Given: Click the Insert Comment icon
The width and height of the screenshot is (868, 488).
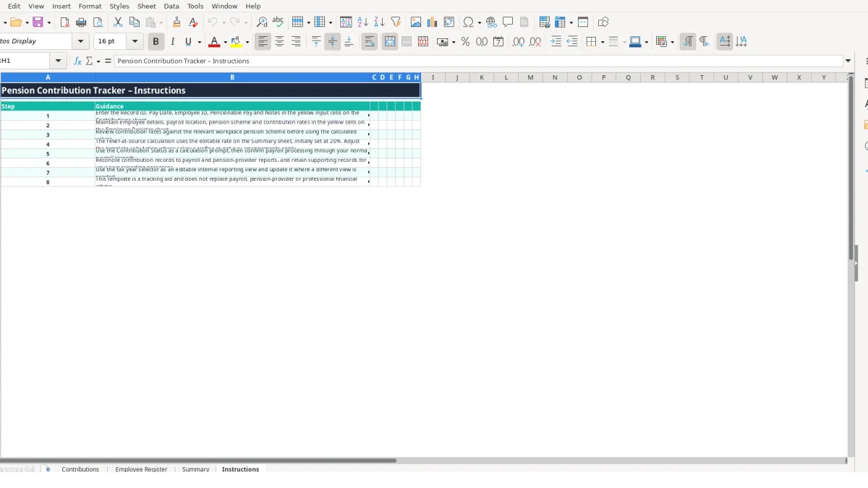Looking at the screenshot, I should click(x=508, y=22).
